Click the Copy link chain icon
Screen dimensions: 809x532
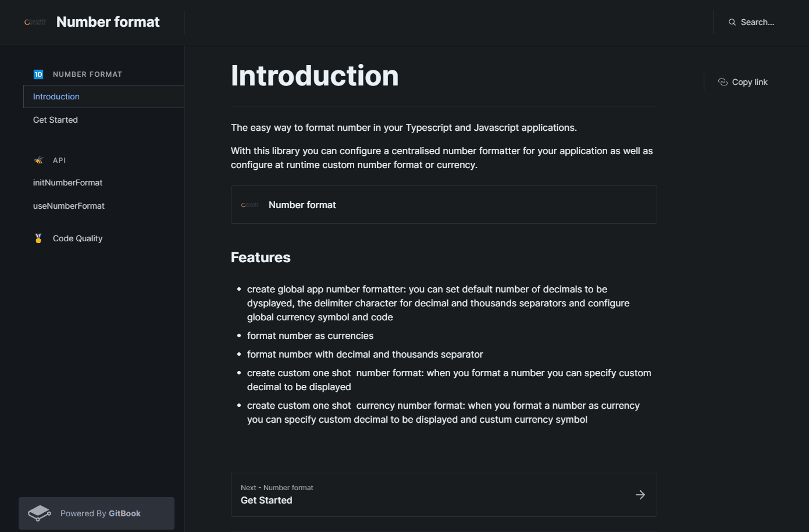[x=723, y=82]
